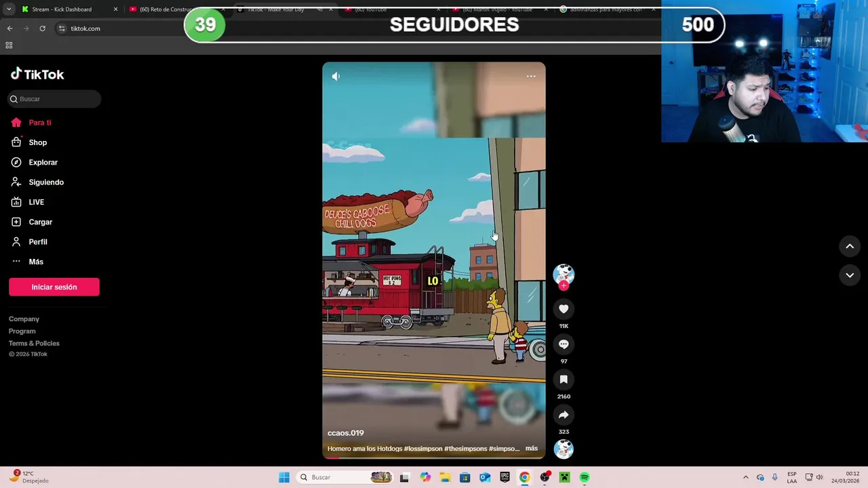This screenshot has width=868, height=488.
Task: Open the Chrome tab search dropdown
Action: pyautogui.click(x=9, y=9)
